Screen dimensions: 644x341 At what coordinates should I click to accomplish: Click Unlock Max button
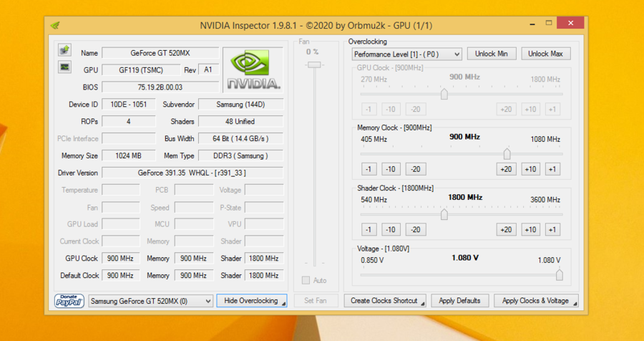[x=545, y=54]
